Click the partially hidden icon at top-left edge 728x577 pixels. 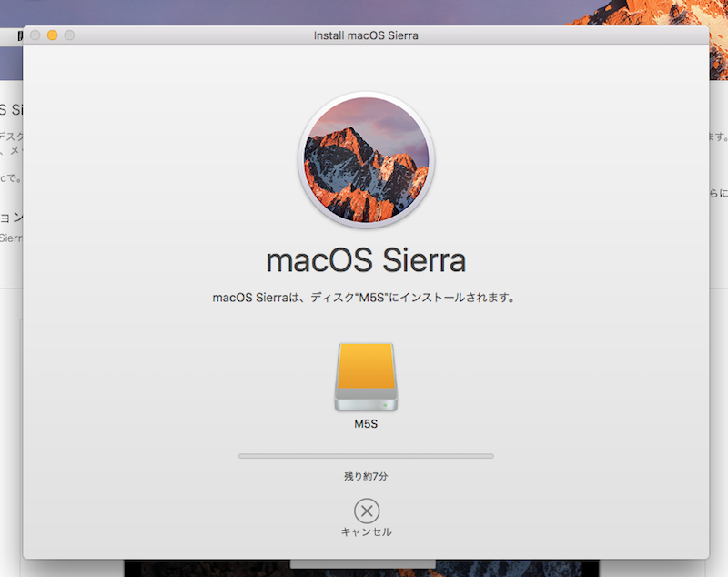coord(18,36)
